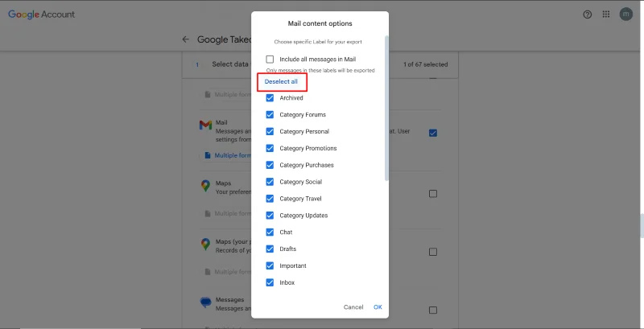Click the Maps (your places) icon
644x329 pixels.
pos(205,244)
